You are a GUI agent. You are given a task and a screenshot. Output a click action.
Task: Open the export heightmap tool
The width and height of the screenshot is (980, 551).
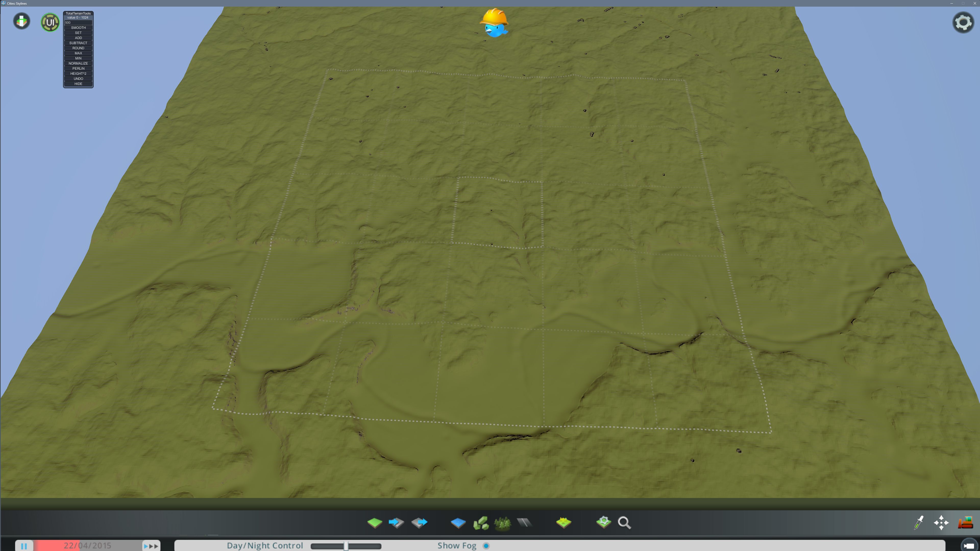419,522
